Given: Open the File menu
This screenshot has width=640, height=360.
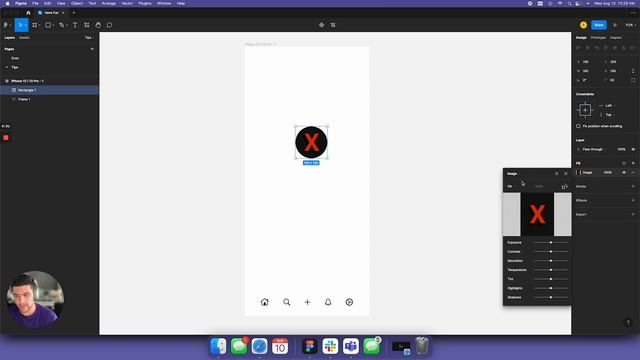Looking at the screenshot, I should click(35, 3).
